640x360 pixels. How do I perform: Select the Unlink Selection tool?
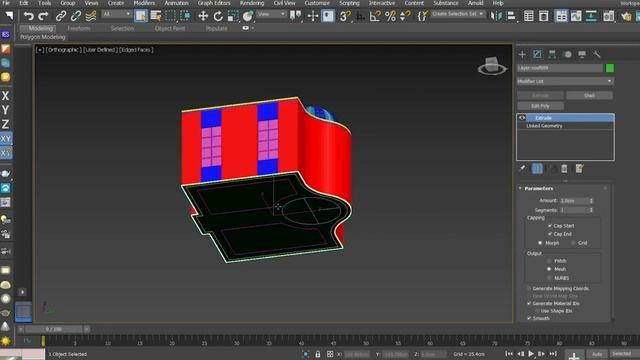(x=76, y=16)
